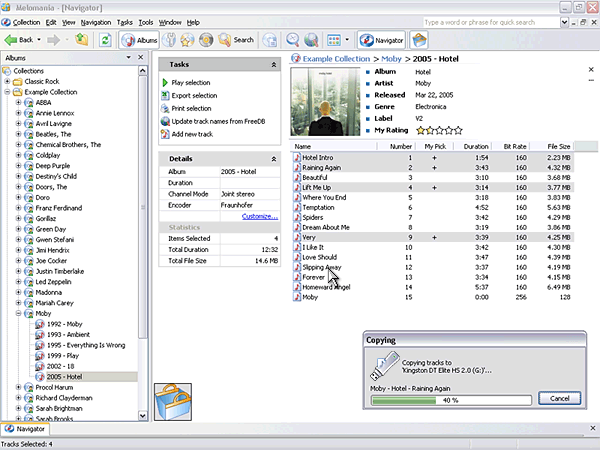The height and width of the screenshot is (450, 600).
Task: Click the magnifier clock toolbar icon
Action: pos(293,40)
